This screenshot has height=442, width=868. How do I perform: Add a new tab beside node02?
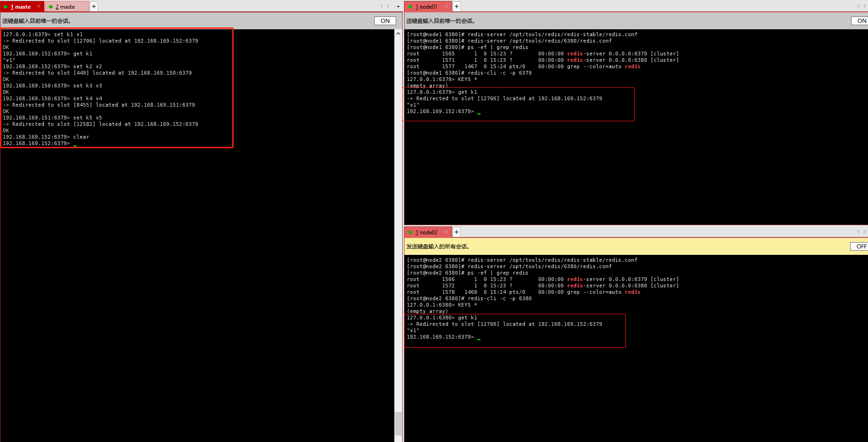457,232
